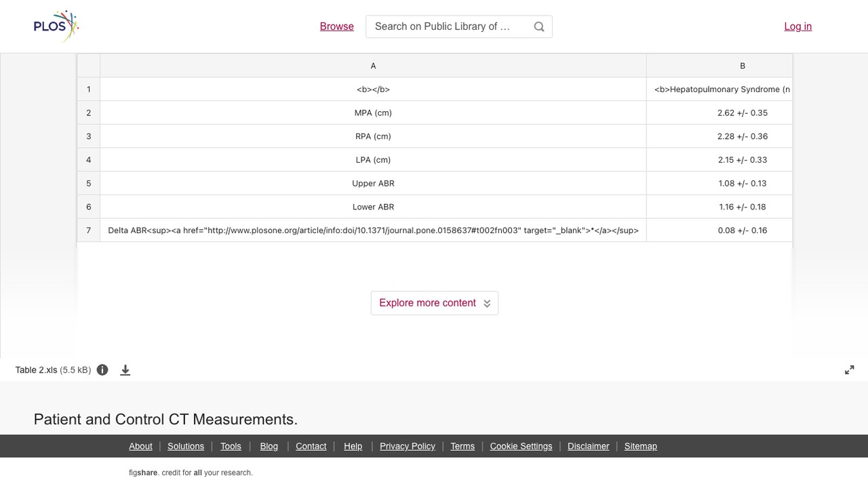Open the Blog footer link
The image size is (868, 488).
pyautogui.click(x=269, y=446)
